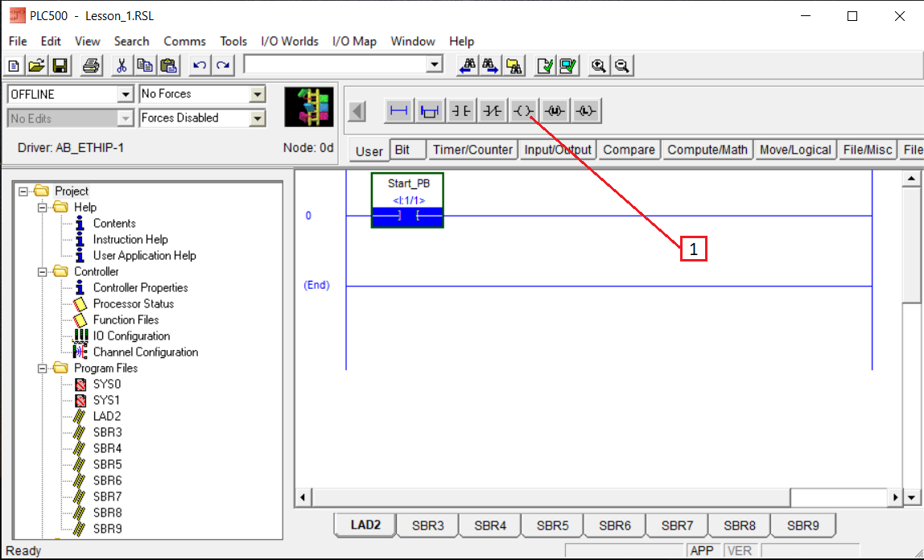Click the Find Next binoculars icon

pos(491,65)
